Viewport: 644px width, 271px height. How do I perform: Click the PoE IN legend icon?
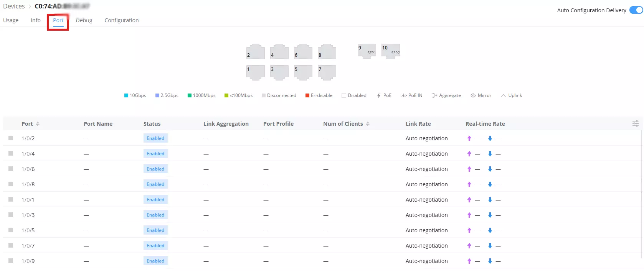click(x=403, y=95)
